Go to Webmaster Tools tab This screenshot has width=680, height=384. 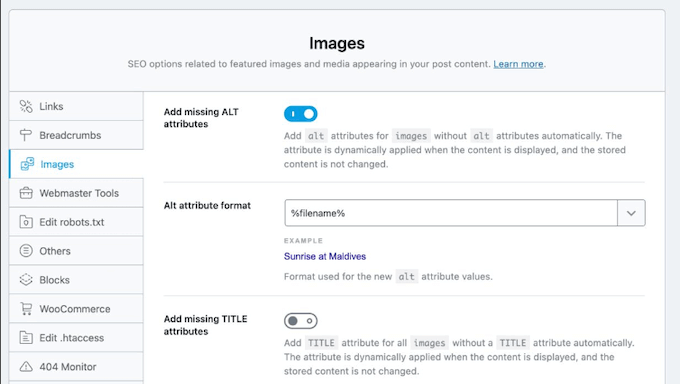pos(76,193)
